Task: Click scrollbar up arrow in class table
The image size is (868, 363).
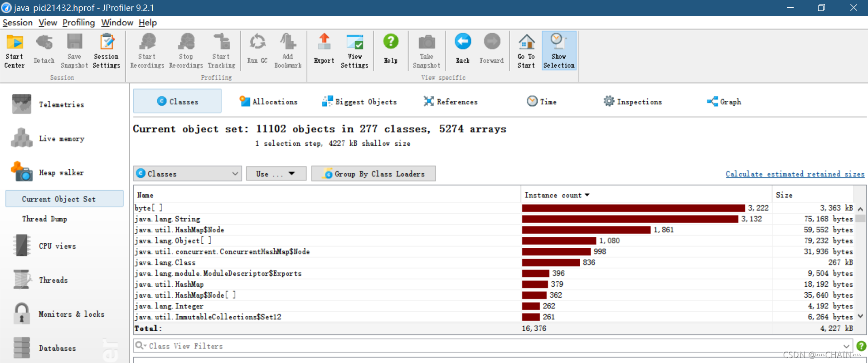Action: click(860, 209)
